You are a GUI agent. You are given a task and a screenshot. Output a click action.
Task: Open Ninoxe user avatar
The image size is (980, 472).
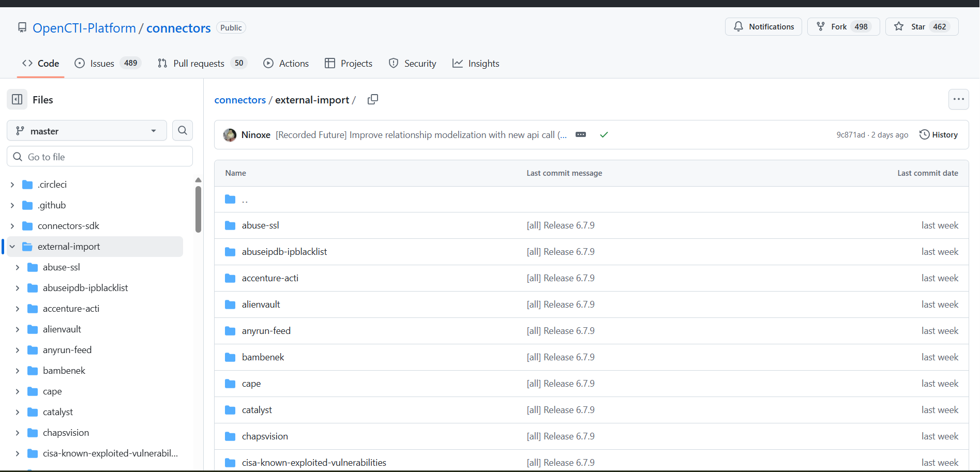pos(230,135)
